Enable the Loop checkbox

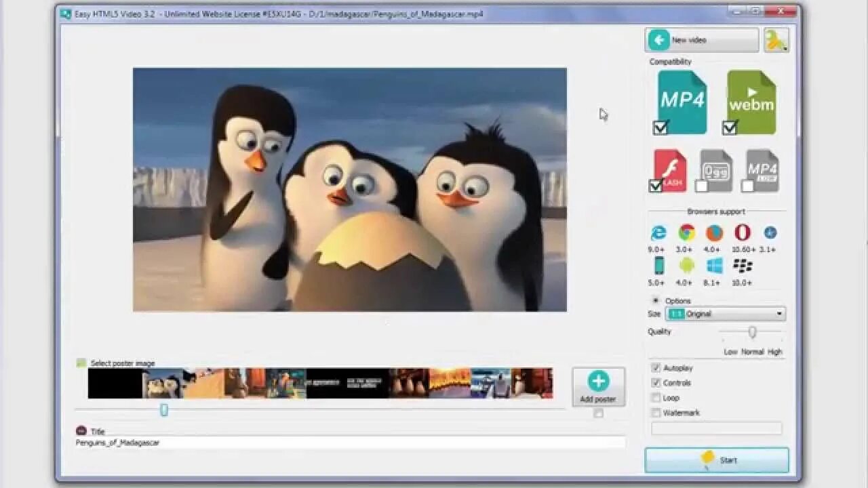pos(656,398)
